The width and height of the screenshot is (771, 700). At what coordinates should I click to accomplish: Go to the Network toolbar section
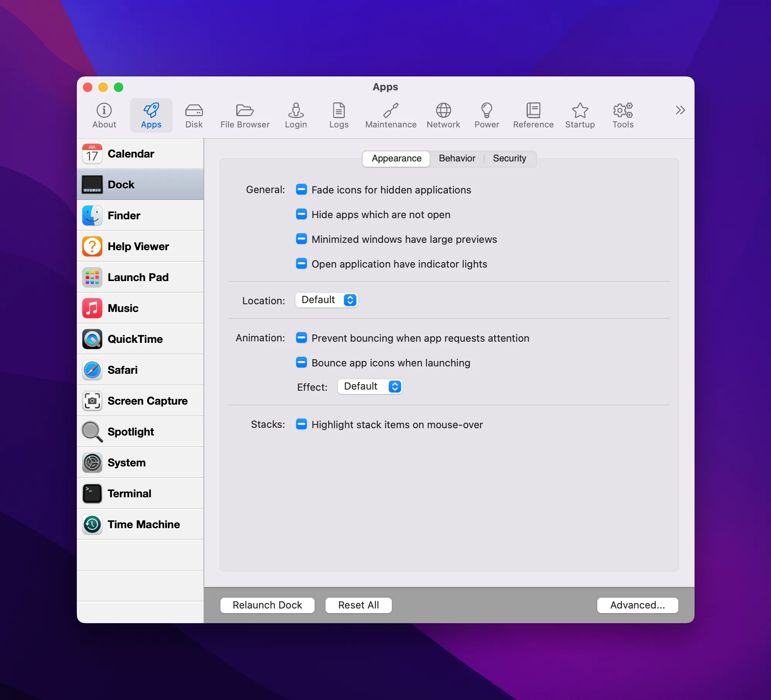point(443,115)
